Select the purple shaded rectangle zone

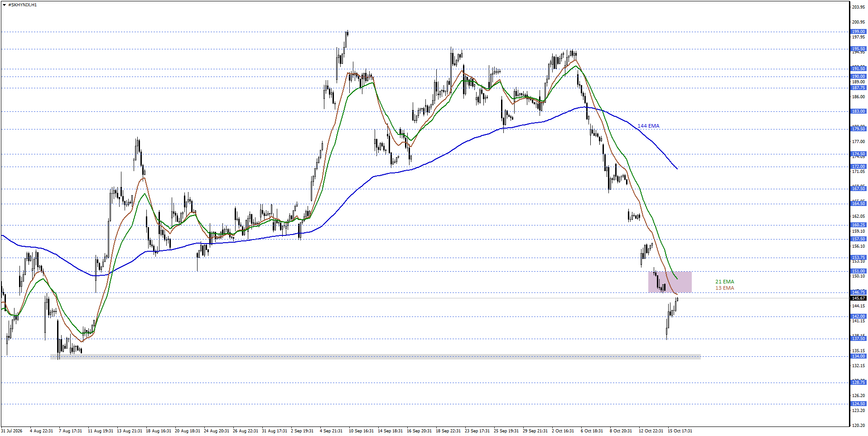tap(670, 282)
